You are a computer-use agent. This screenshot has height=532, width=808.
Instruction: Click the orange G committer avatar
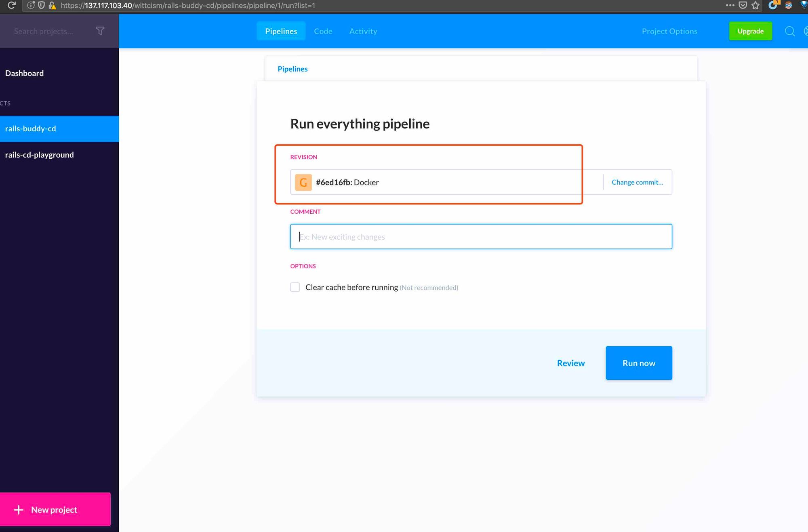tap(303, 182)
